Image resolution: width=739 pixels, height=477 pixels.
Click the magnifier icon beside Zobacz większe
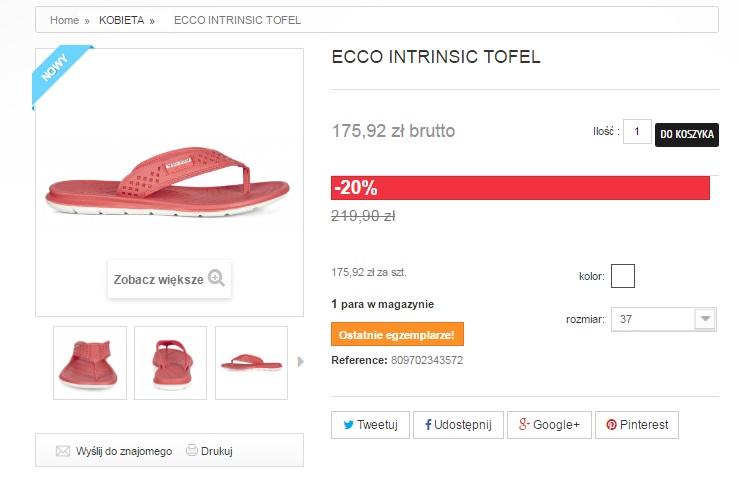click(x=217, y=279)
